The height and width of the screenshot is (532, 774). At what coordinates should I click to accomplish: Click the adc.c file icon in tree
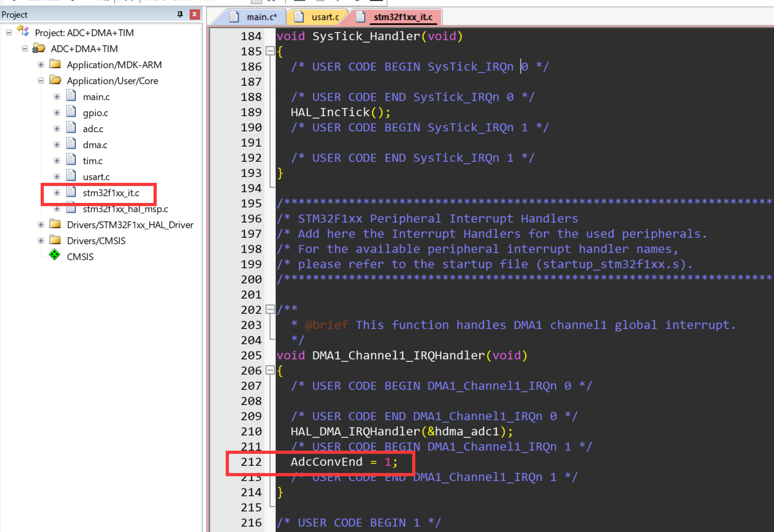pyautogui.click(x=71, y=128)
